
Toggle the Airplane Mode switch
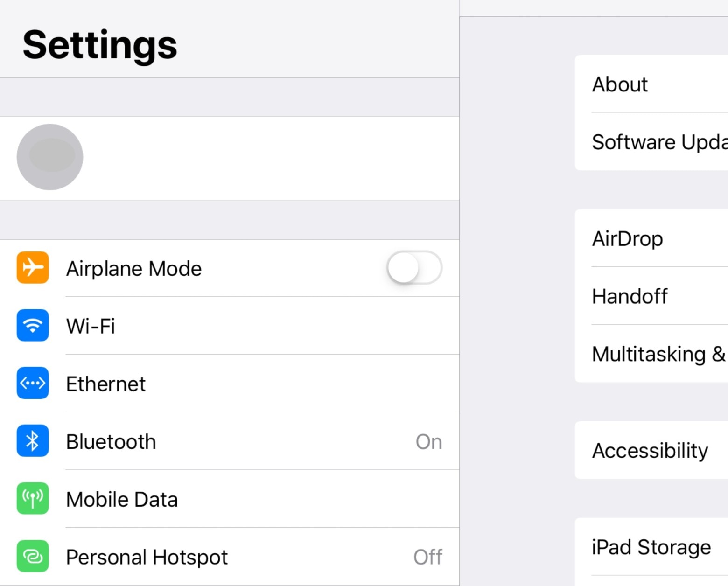414,268
